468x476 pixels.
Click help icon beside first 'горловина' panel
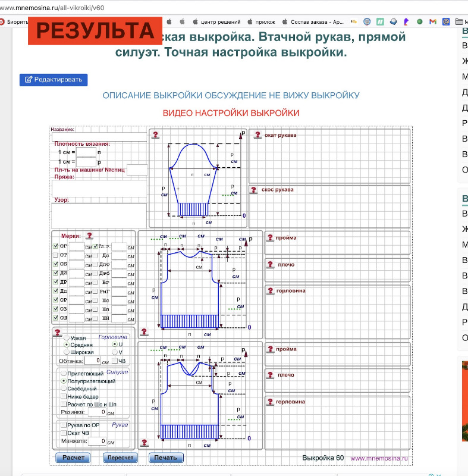coord(269,292)
